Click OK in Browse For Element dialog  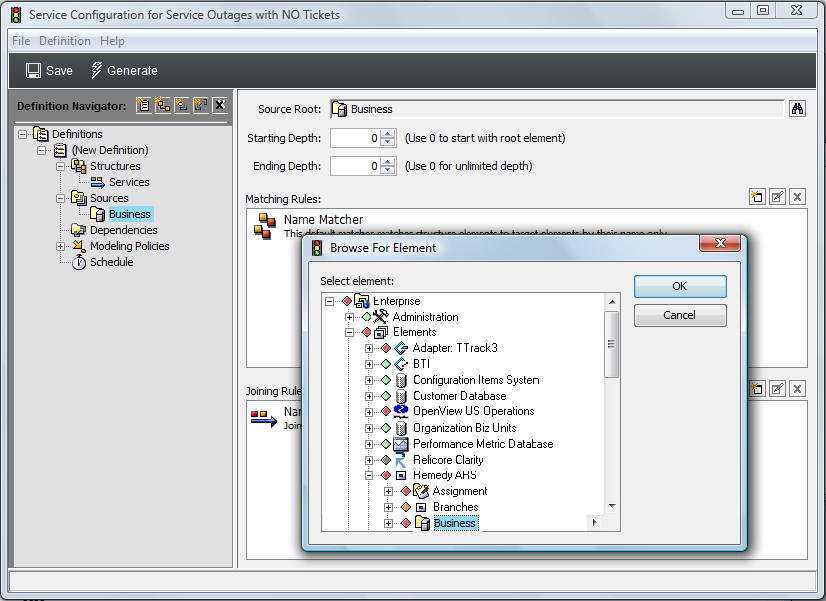(680, 286)
